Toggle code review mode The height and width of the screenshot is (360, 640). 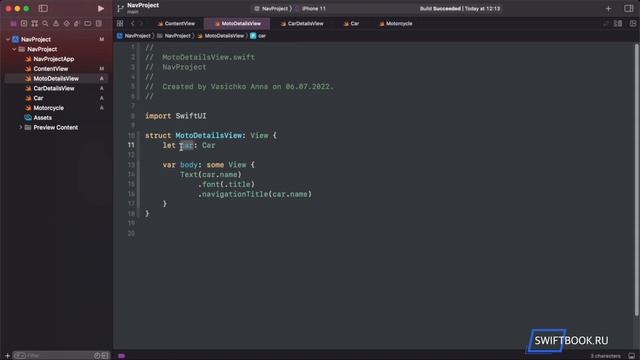[606, 24]
